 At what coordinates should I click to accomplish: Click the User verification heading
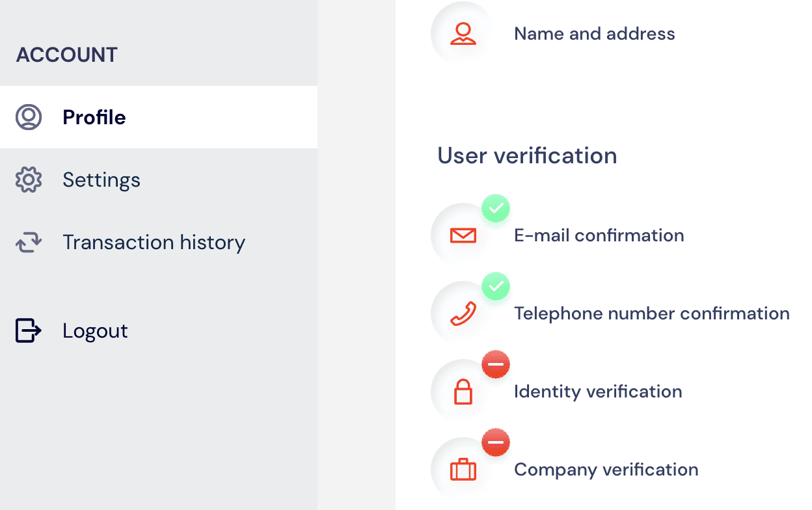point(527,155)
